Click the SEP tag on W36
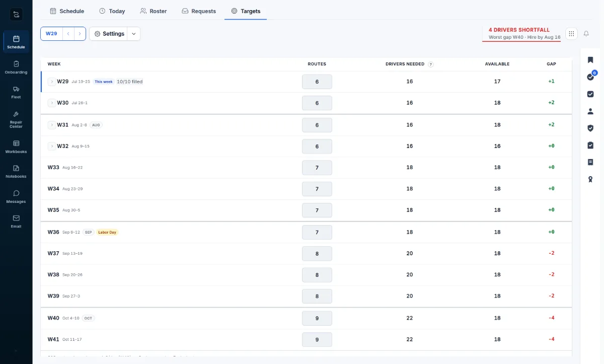The height and width of the screenshot is (364, 604). [x=88, y=233]
